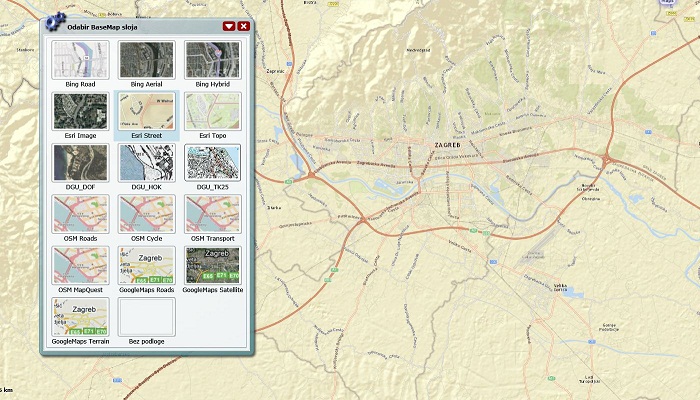Collapse the Odabir BaseMap sloja panel

coord(229,26)
